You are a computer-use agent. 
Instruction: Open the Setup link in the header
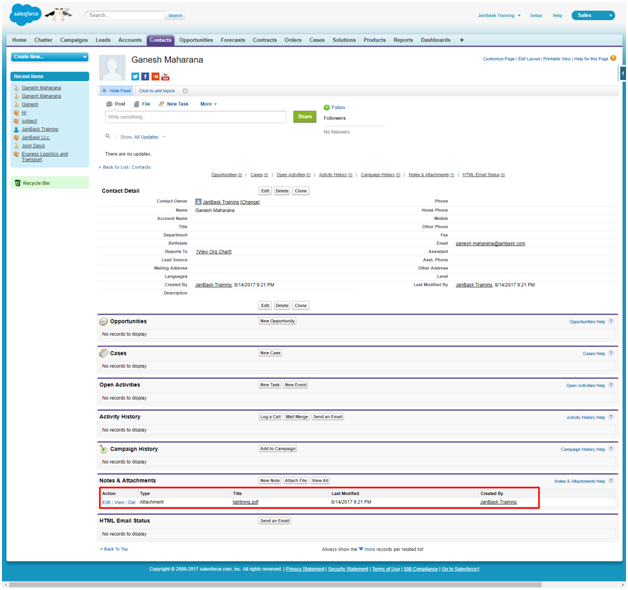pos(536,16)
